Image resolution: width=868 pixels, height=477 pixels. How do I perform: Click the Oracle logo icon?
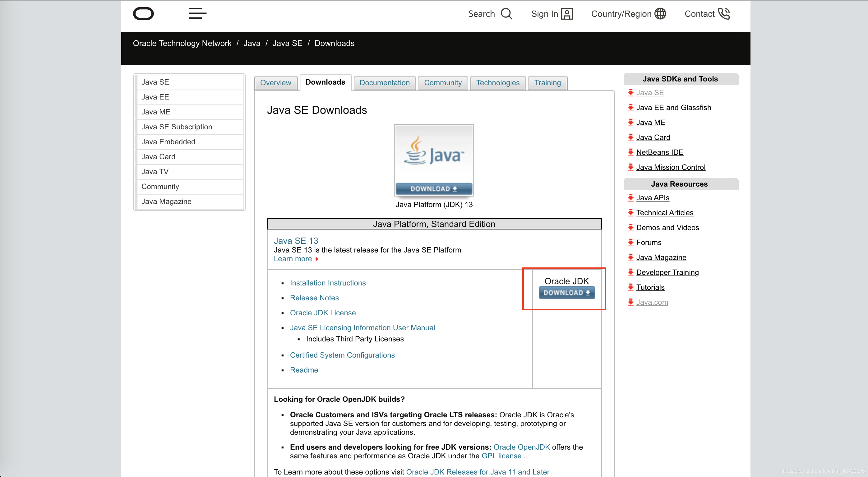[x=143, y=14]
